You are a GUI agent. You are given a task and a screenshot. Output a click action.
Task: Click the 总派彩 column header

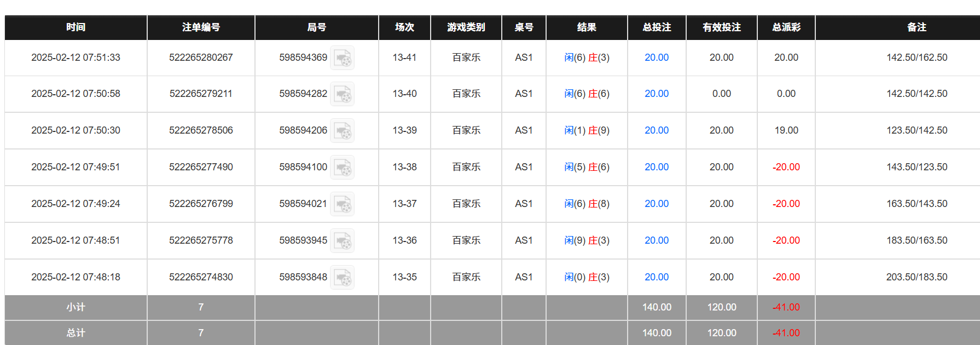tap(786, 27)
